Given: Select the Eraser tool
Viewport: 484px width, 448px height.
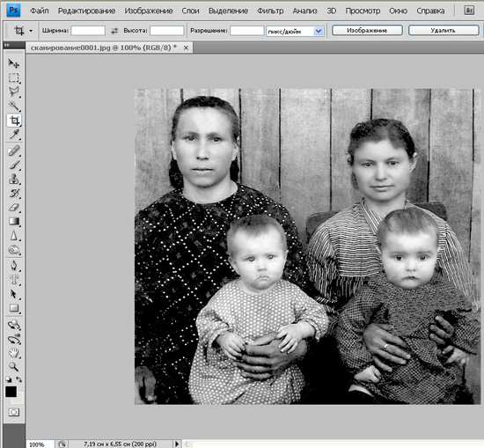Looking at the screenshot, I should point(13,208).
